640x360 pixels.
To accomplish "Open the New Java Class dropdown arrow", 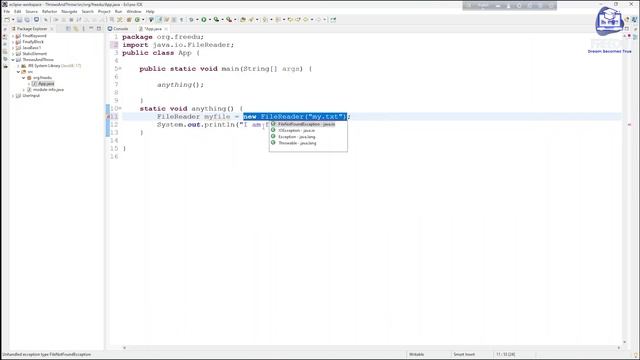I will click(x=143, y=20).
